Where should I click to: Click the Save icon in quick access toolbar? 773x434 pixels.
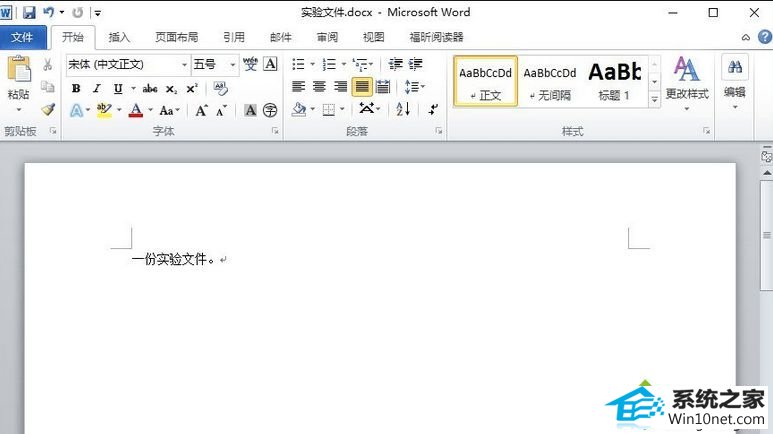click(29, 12)
